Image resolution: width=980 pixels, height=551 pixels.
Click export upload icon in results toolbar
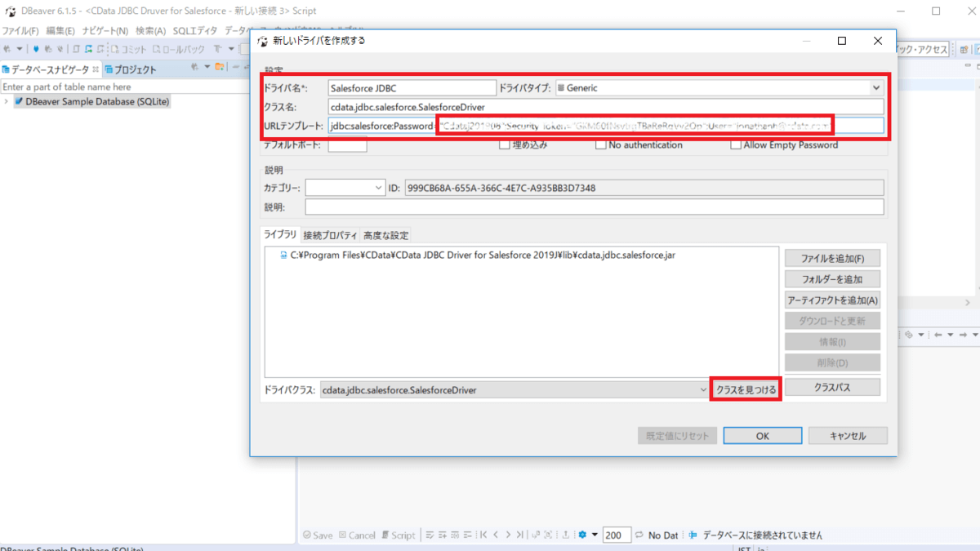(565, 535)
